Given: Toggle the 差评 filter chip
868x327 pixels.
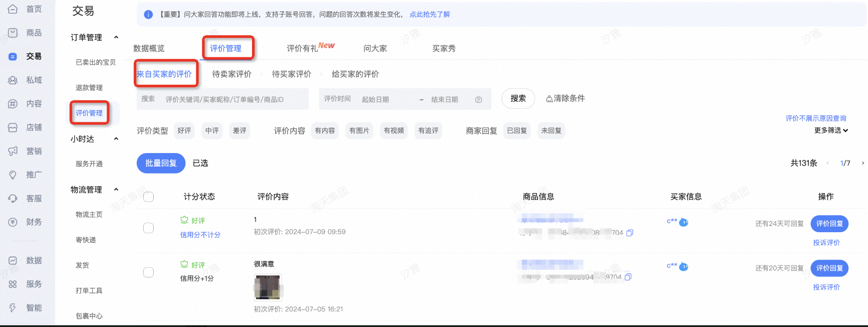Looking at the screenshot, I should coord(239,130).
